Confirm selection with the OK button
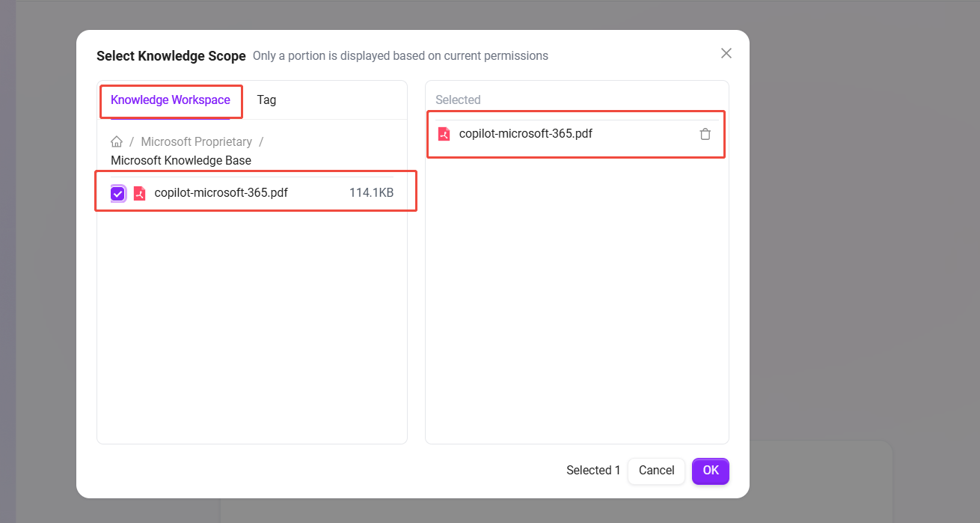This screenshot has height=523, width=980. coord(710,471)
